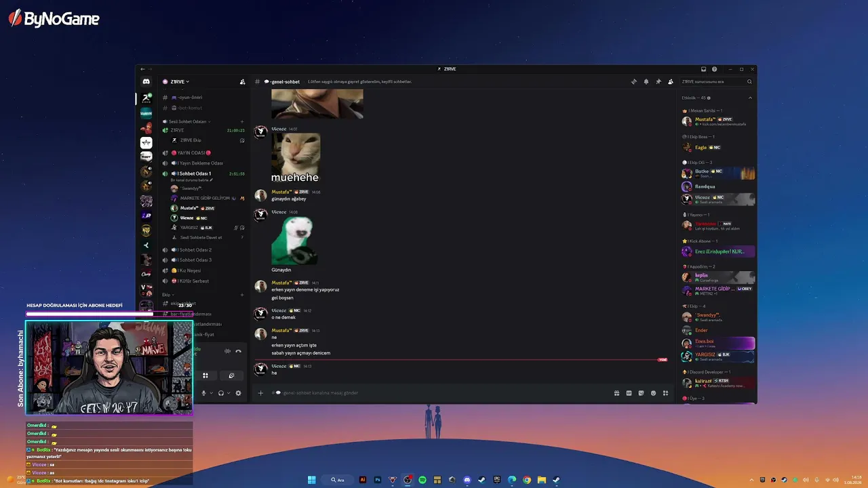Toggle the member list visibility

pos(671,81)
